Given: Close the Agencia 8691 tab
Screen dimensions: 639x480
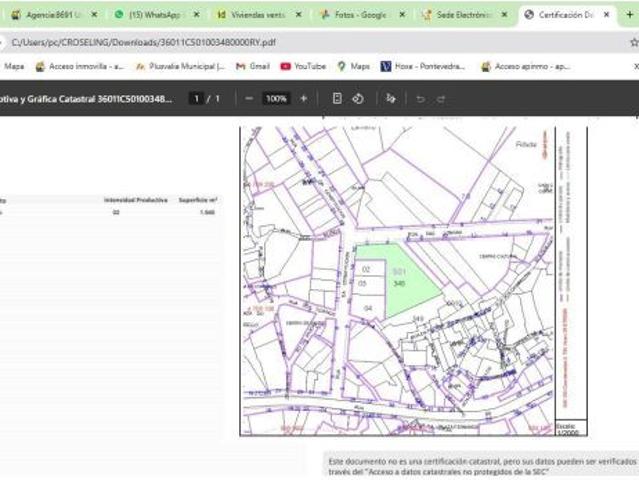Looking at the screenshot, I should click(94, 15).
